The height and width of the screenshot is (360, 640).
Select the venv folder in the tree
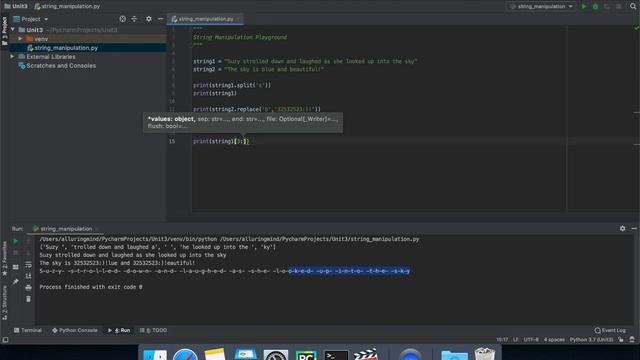(41, 39)
